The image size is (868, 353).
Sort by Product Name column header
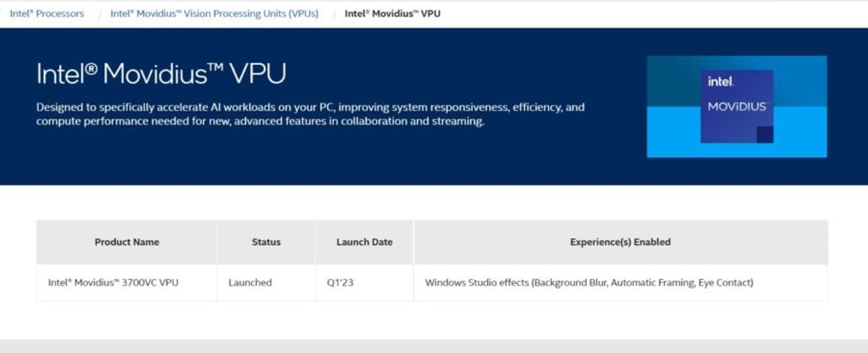click(x=127, y=242)
